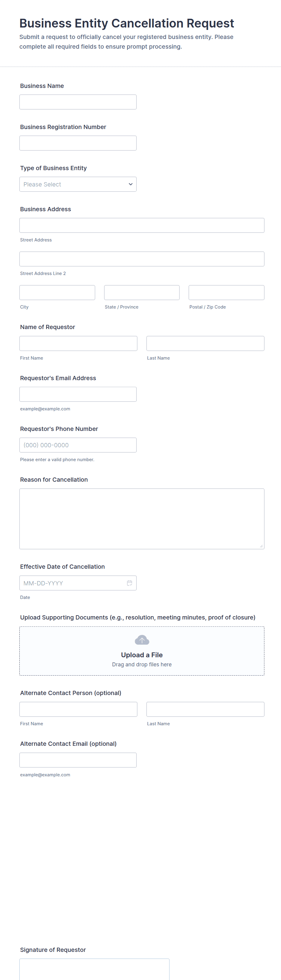Click the City input field

(x=57, y=293)
